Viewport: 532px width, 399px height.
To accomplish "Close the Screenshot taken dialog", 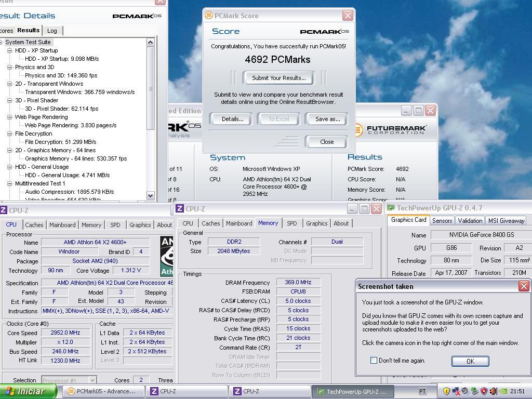I will tap(524, 286).
